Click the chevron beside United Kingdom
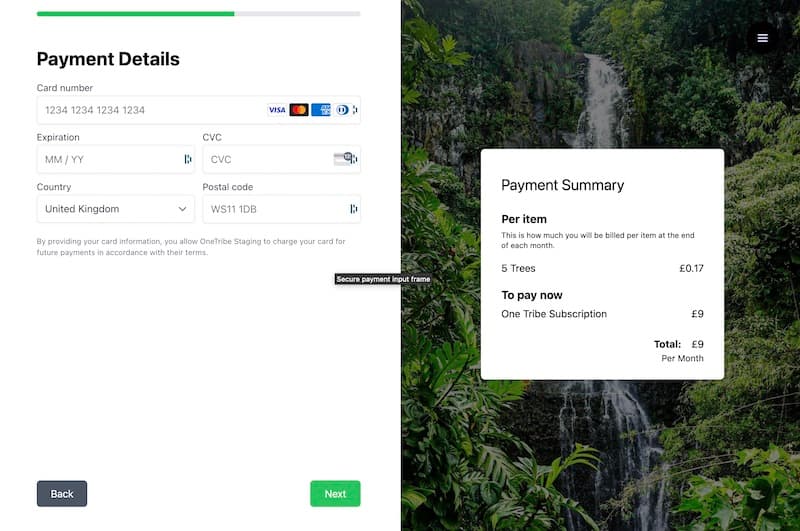 click(182, 209)
